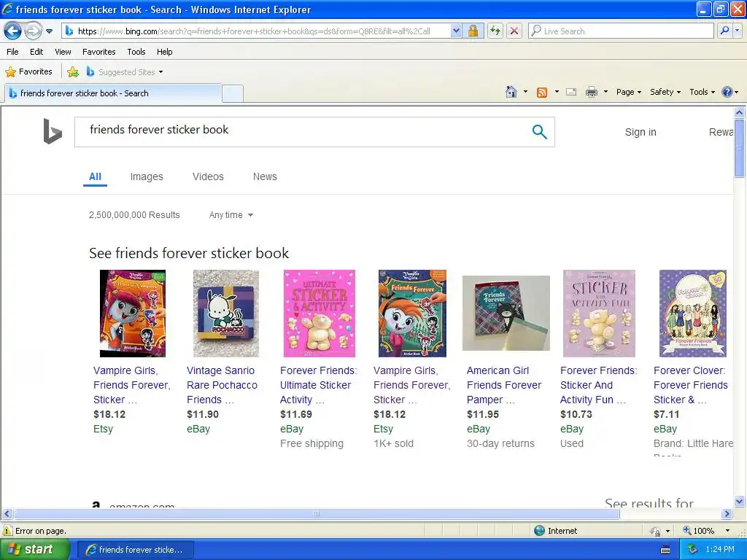The width and height of the screenshot is (747, 560).
Task: Open Forever Clover: Forever Friends Sticker link
Action: point(691,385)
